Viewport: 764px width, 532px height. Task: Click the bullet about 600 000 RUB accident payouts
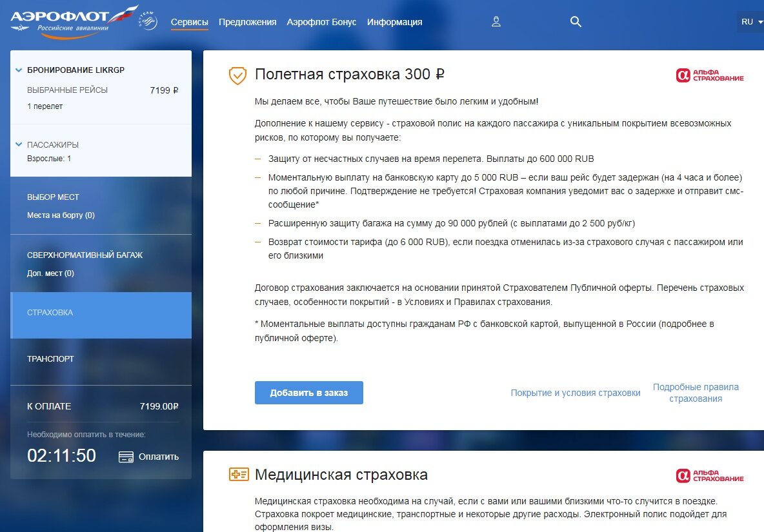point(431,159)
